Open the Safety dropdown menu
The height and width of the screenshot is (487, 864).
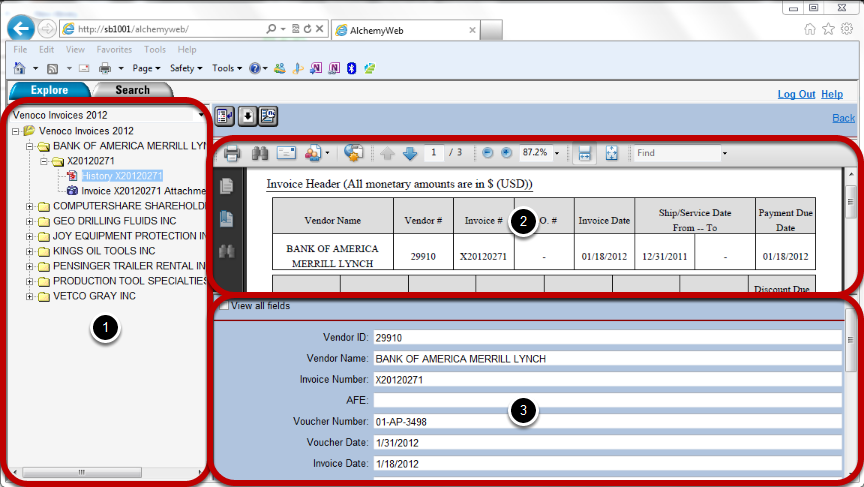coord(186,68)
